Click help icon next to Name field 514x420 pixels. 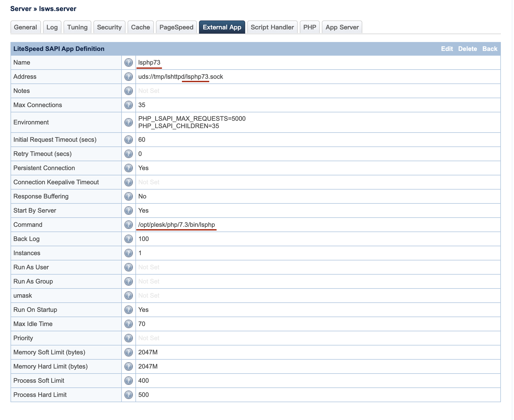point(128,62)
